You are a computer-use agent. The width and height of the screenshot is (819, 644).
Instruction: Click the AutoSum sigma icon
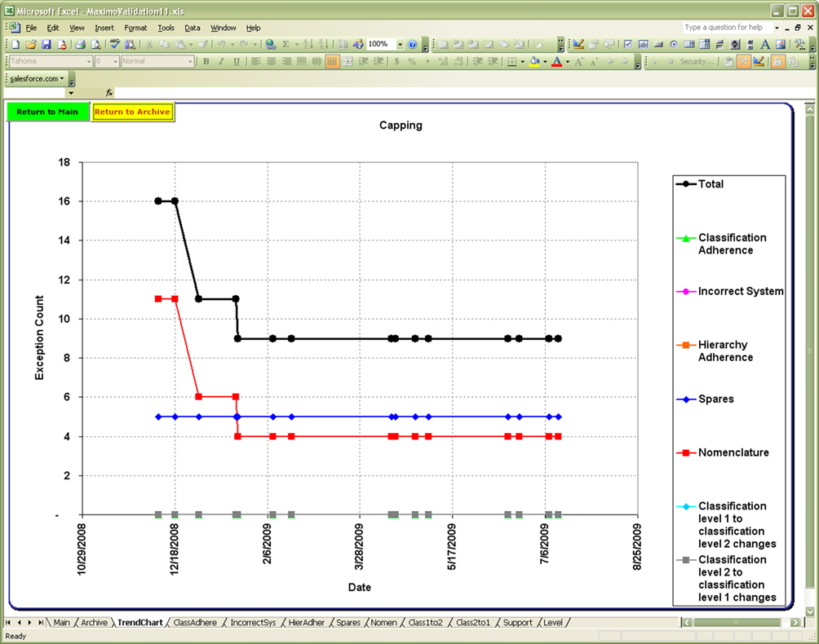[x=286, y=44]
